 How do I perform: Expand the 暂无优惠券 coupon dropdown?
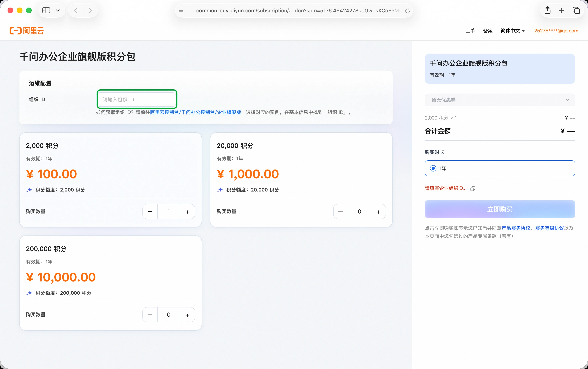pyautogui.click(x=500, y=100)
